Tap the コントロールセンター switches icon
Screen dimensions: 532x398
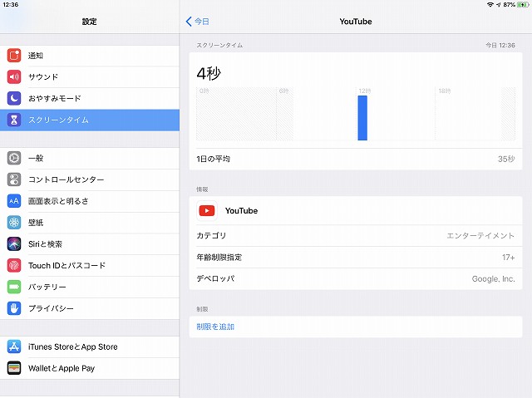click(x=14, y=179)
